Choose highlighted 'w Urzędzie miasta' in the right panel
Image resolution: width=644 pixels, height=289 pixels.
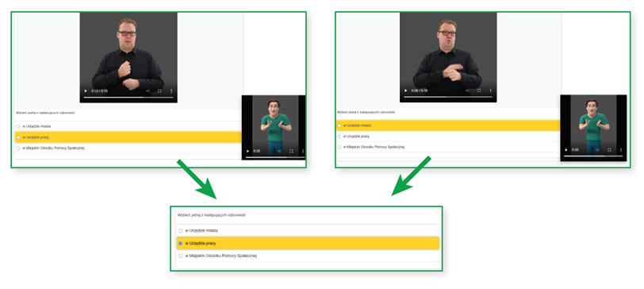point(448,125)
